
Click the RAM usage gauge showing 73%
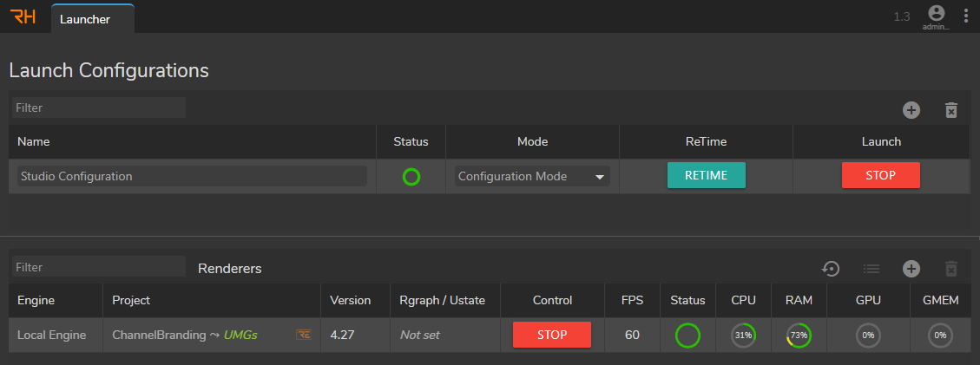[x=799, y=335]
